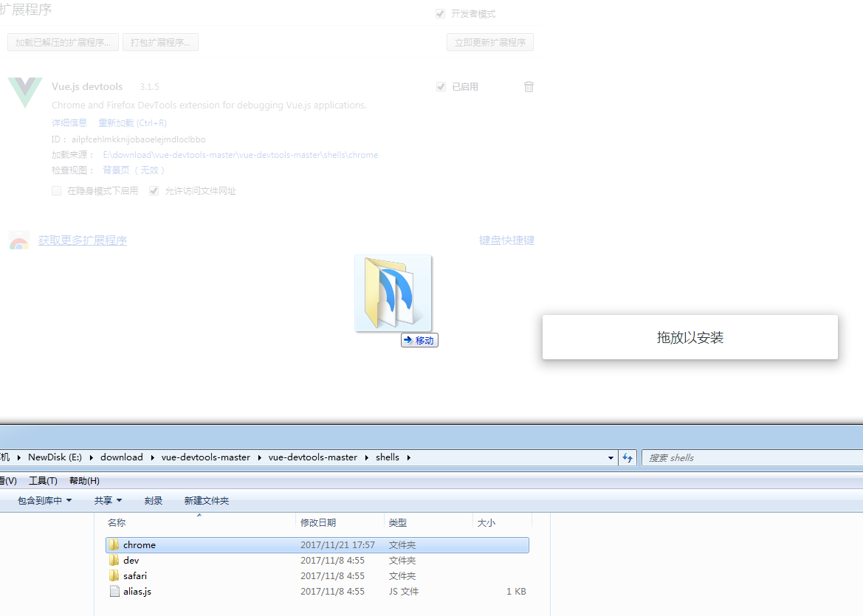Viewport: 863px width, 616px height.
Task: Click 立即更新扩展程序 button
Action: 490,42
